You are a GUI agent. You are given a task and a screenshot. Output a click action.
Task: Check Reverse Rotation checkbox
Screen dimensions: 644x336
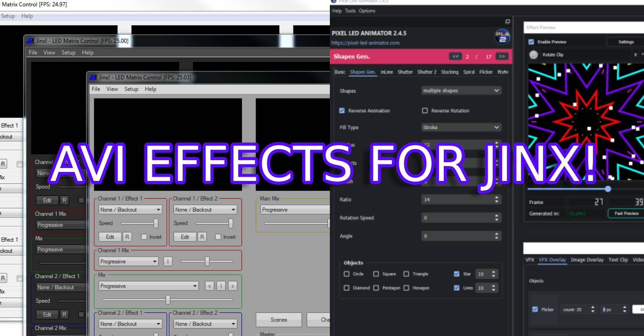(425, 111)
